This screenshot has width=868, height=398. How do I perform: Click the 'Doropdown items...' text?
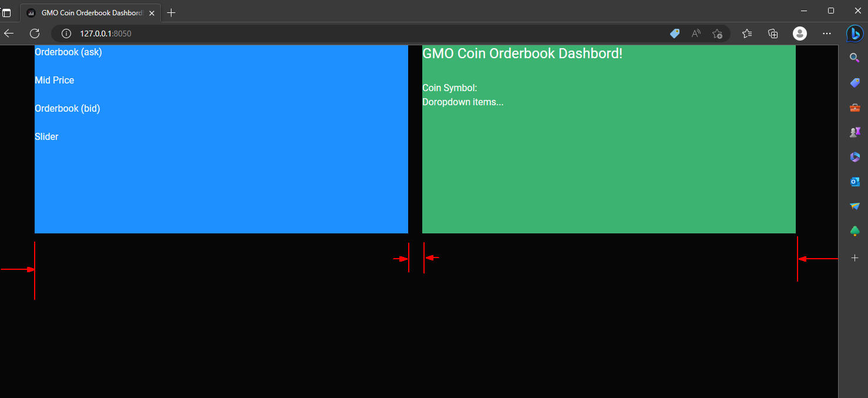[463, 102]
